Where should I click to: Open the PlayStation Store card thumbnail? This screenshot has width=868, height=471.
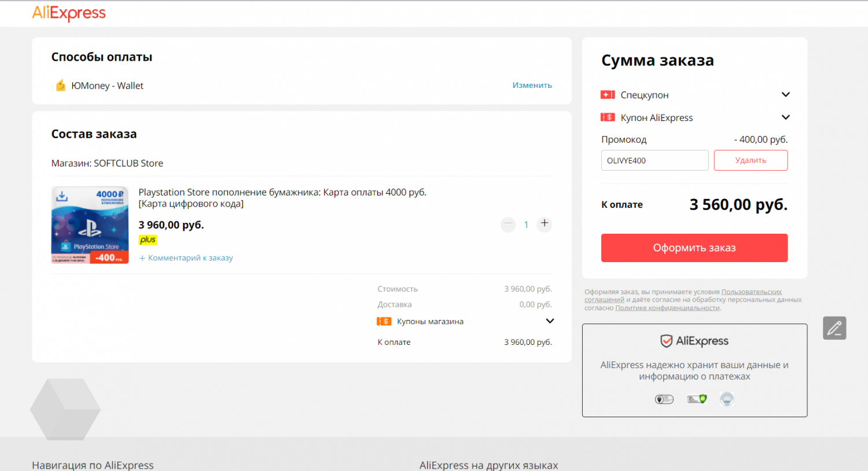coord(90,225)
